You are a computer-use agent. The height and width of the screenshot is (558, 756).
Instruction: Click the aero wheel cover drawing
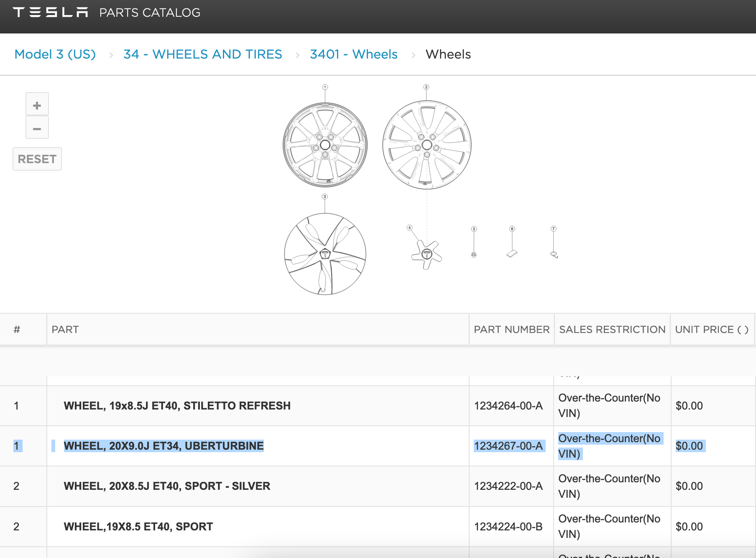click(325, 254)
